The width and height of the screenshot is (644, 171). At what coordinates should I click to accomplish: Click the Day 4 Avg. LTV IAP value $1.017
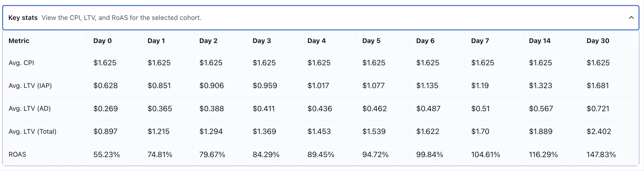(319, 85)
